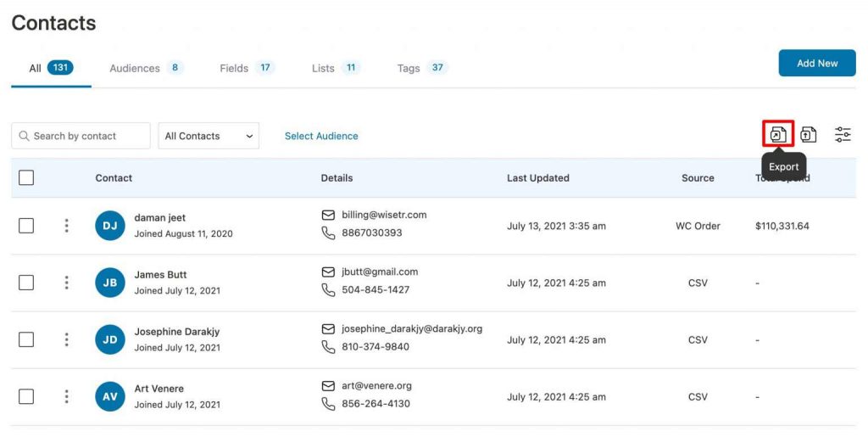This screenshot has width=868, height=437.
Task: Click the Last Updated column header
Action: (x=538, y=178)
